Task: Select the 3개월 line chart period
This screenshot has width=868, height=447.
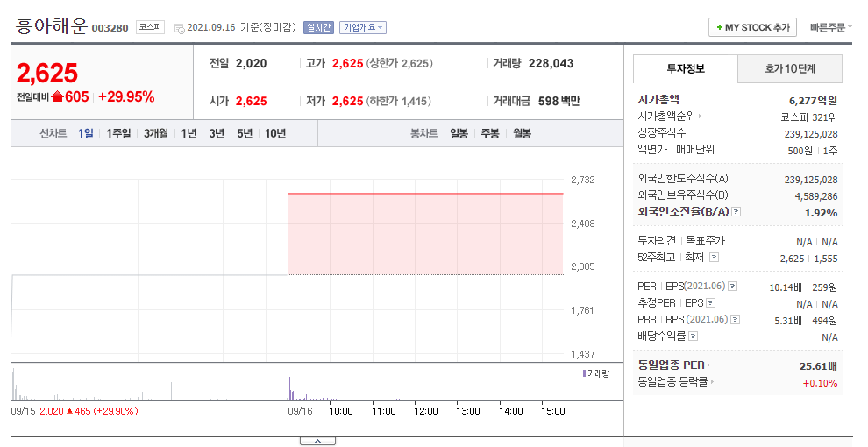Action: point(155,133)
